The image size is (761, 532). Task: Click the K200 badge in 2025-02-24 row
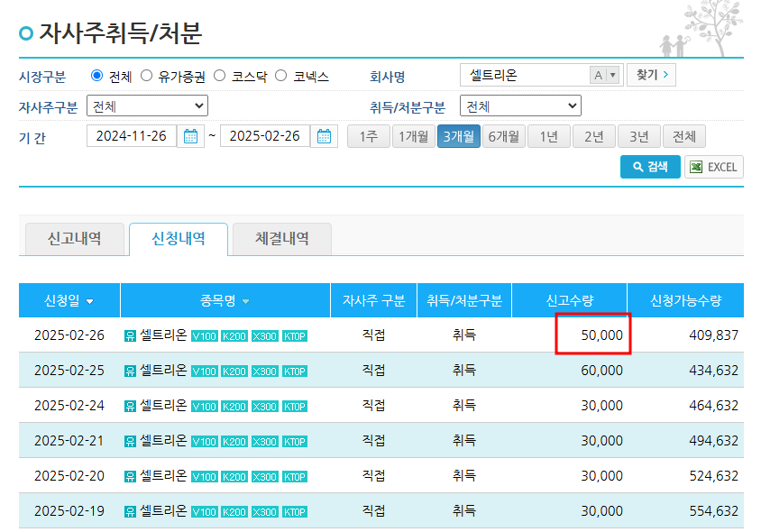pos(234,407)
